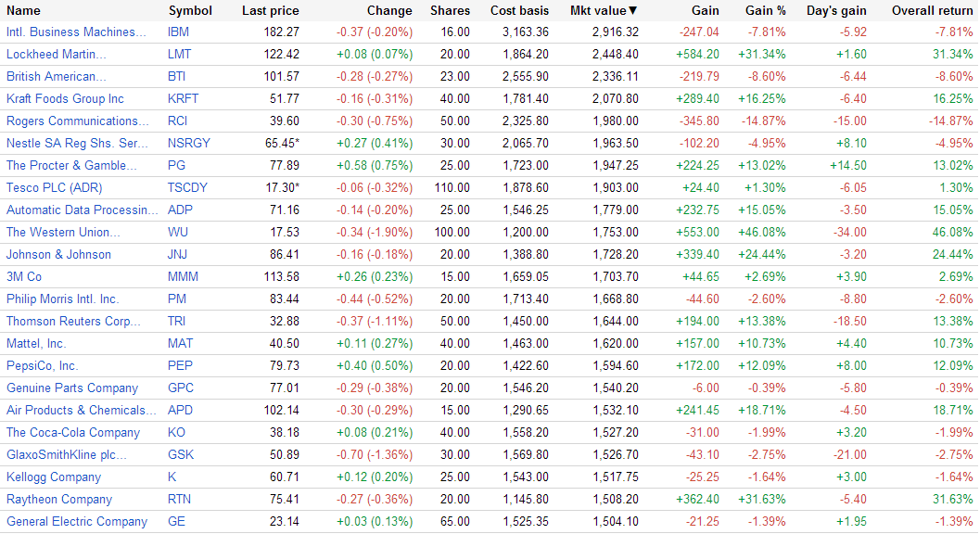Open GlaxoSmithKline plc link
This screenshot has width=980, height=534.
[66, 455]
